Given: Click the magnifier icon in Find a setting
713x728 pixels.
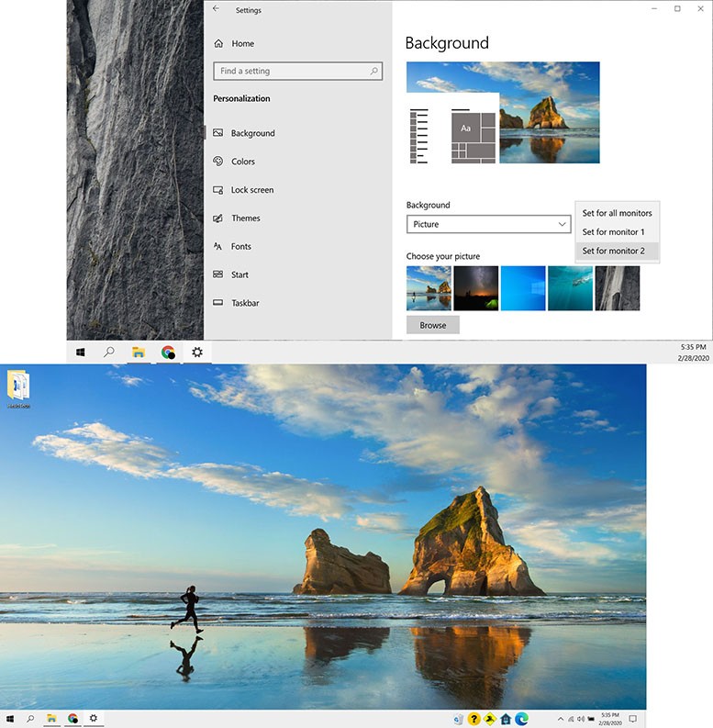Looking at the screenshot, I should 373,71.
